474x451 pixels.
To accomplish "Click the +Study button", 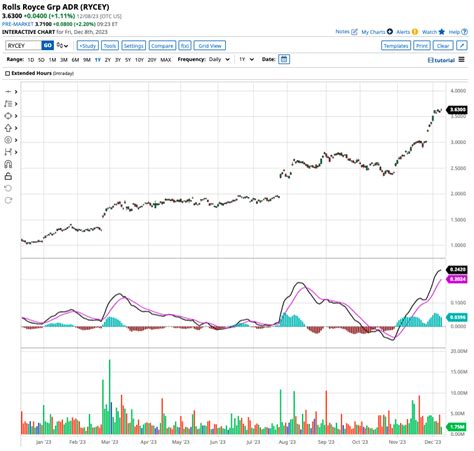I will coord(88,46).
